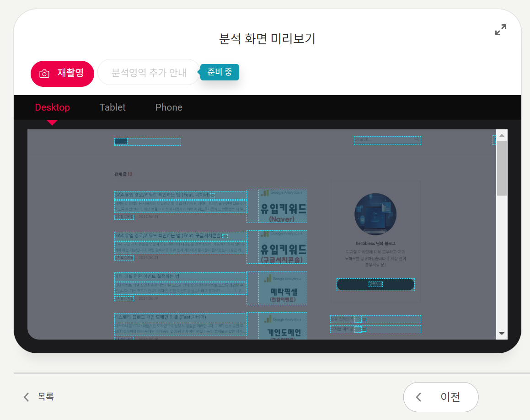Click the 유입키워드 (Naver) thumbnail
530x420 pixels.
[283, 207]
